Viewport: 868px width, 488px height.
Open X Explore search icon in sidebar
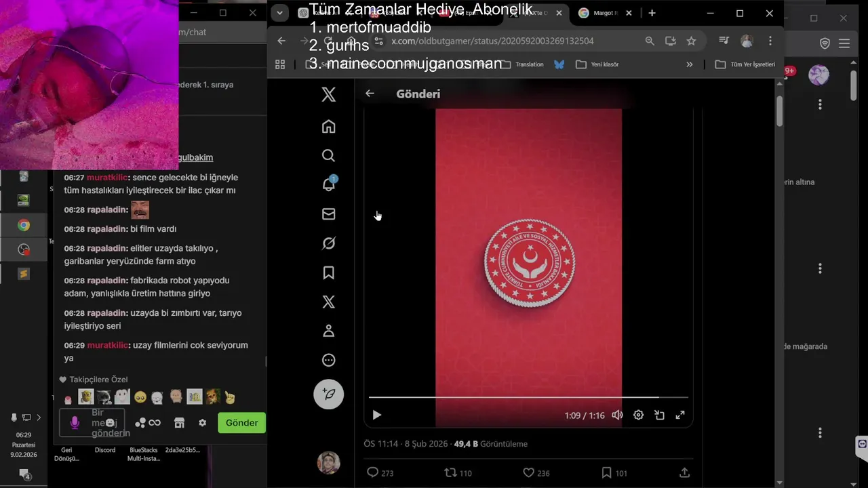(x=328, y=156)
